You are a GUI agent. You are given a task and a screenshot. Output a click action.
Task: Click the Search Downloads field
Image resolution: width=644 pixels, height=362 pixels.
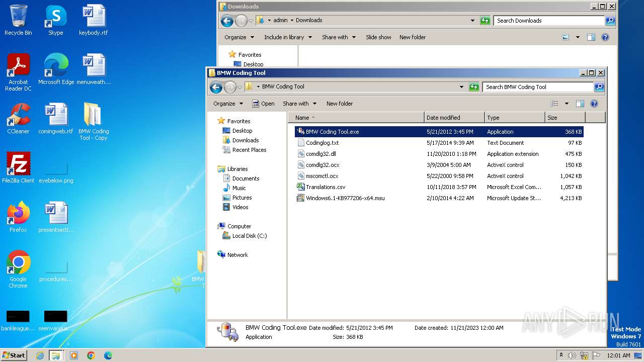tap(548, 21)
